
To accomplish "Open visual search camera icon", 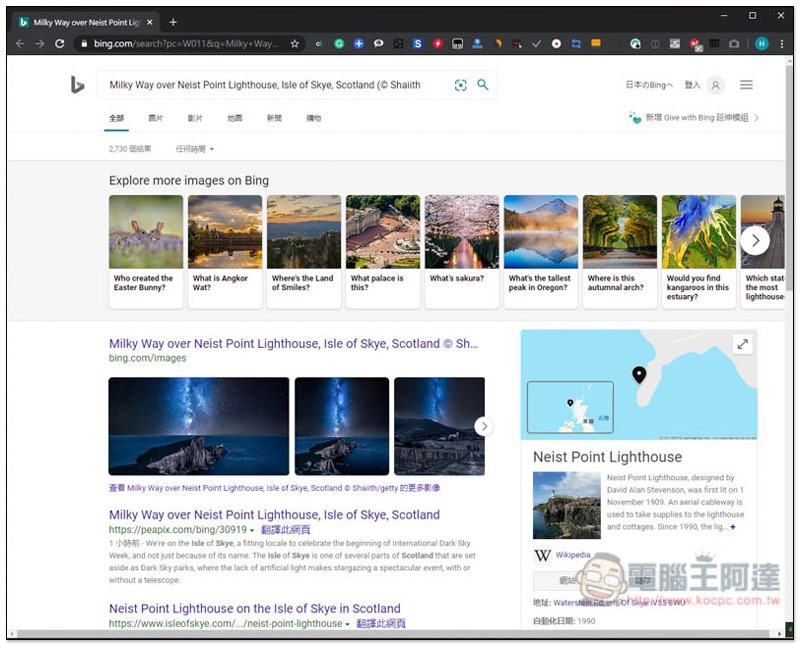I will click(460, 86).
